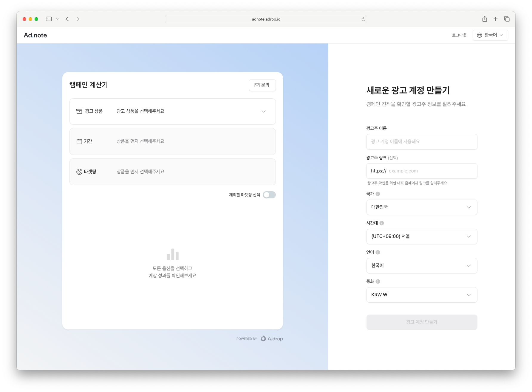This screenshot has height=392, width=532.
Task: Open the 국가 dropdown showing 대한민국
Action: pyautogui.click(x=421, y=207)
